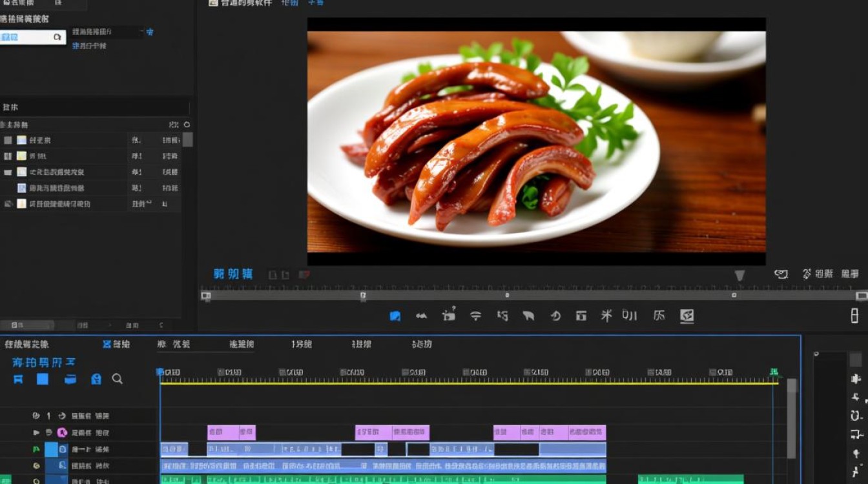Click the gray triangle marker above the scrub bar
The image size is (868, 484).
739,276
